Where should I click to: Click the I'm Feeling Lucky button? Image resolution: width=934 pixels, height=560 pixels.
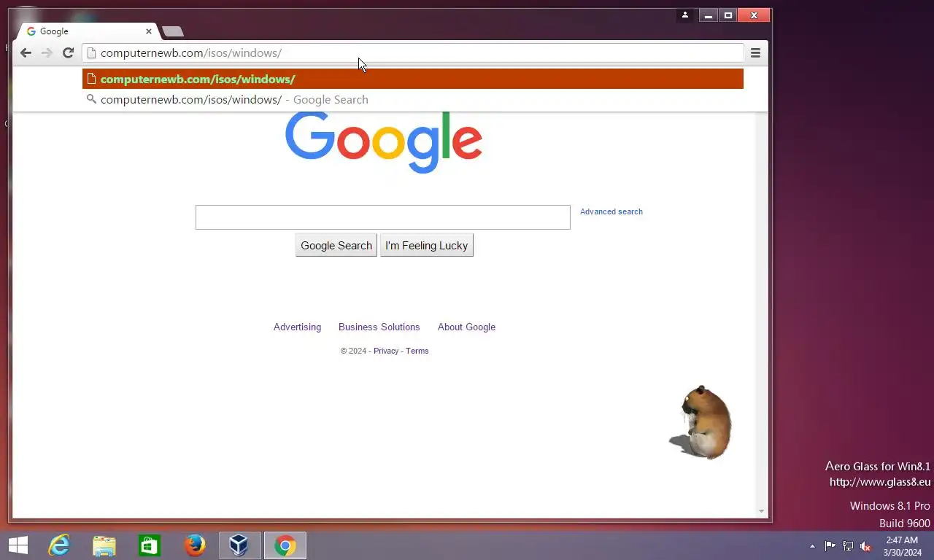(x=427, y=245)
